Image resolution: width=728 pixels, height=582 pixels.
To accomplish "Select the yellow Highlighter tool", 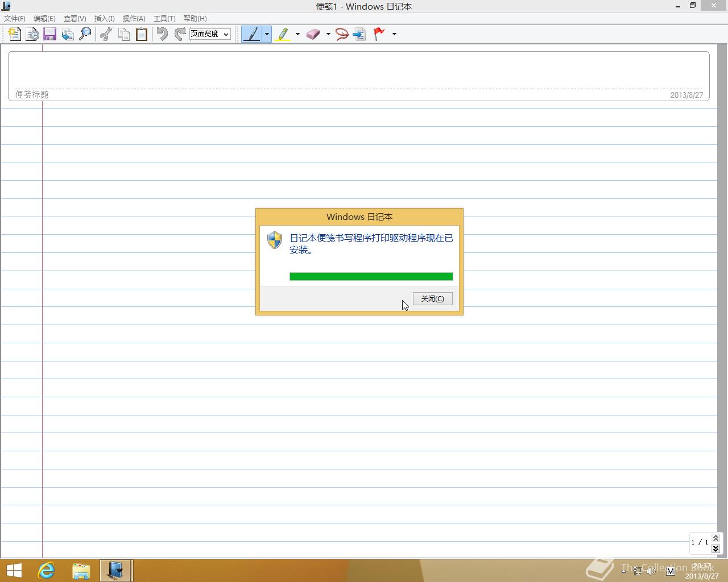I will [x=283, y=34].
